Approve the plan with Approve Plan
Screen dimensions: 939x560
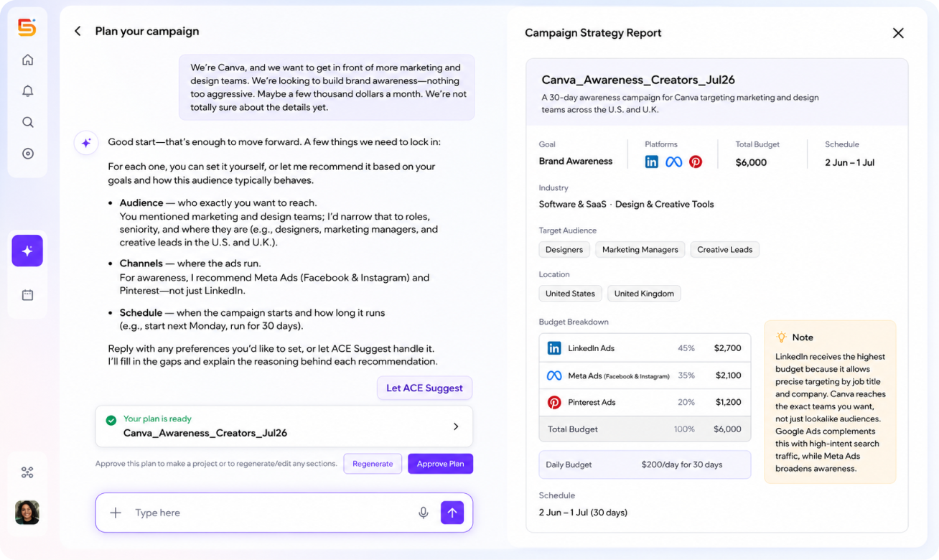[x=440, y=464]
